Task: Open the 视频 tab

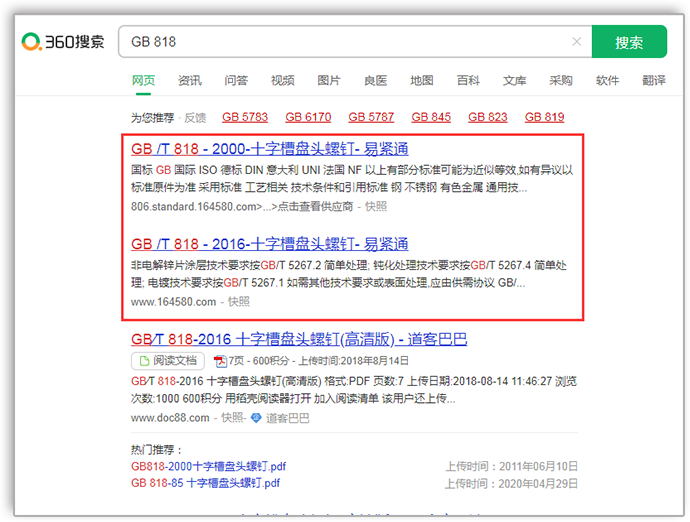Action: (x=282, y=80)
